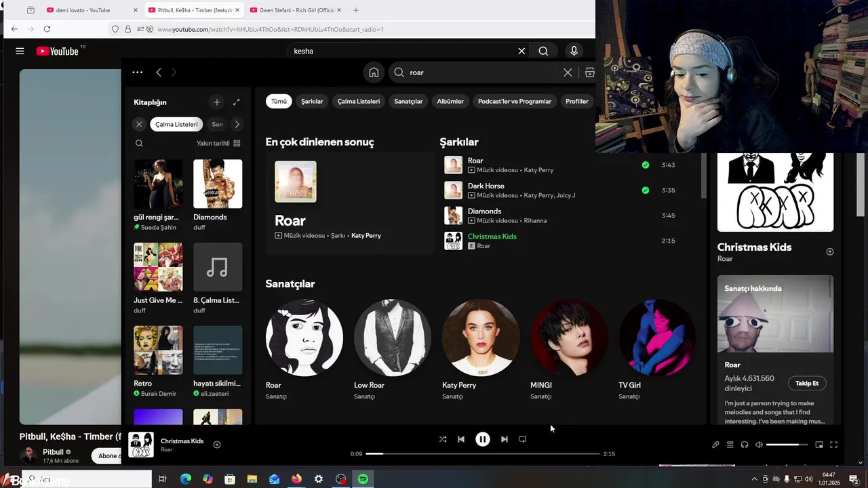The image size is (868, 488).
Task: Pause the current track
Action: (483, 439)
